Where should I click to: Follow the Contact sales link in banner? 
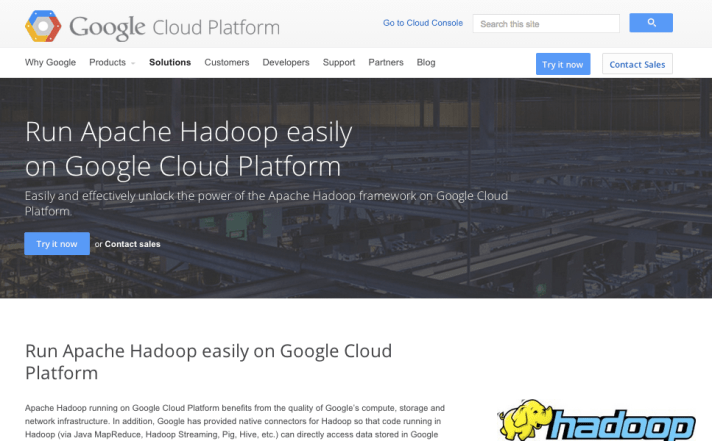132,244
